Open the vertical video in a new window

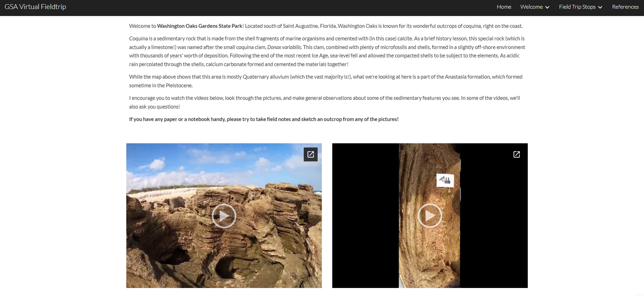tap(516, 154)
